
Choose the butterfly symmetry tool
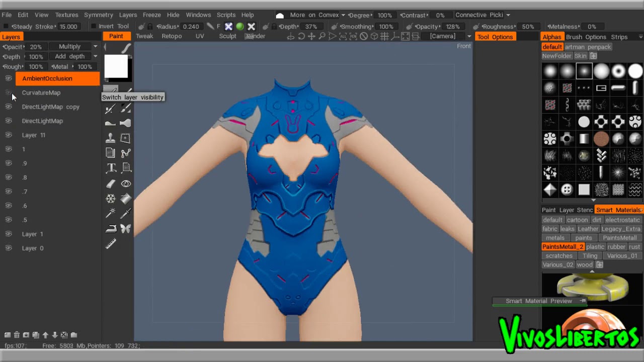point(126,229)
